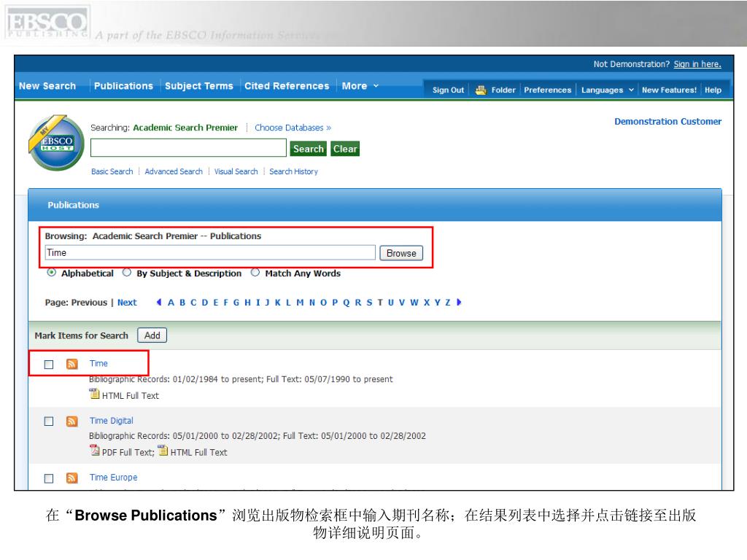The image size is (747, 560).
Task: Click the green Clear button
Action: coord(345,149)
